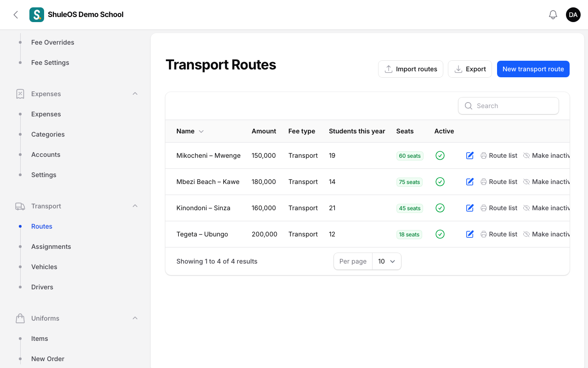The width and height of the screenshot is (588, 368).
Task: Open Vehicles in the sidebar
Action: pos(44,267)
